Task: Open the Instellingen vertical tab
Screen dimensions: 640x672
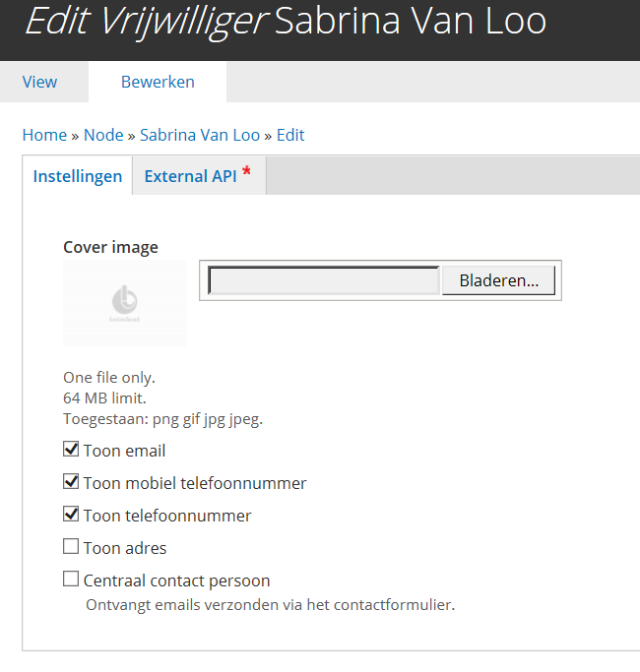Action: 78,176
